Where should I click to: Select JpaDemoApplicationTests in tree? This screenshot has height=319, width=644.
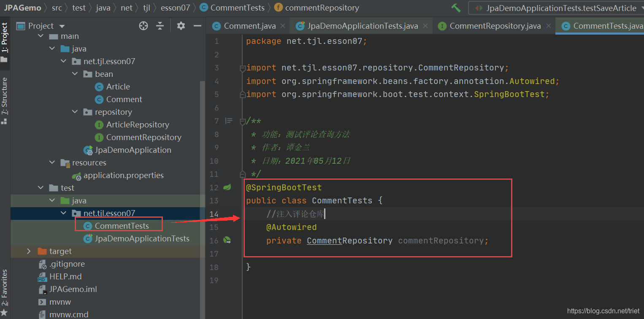(142, 238)
